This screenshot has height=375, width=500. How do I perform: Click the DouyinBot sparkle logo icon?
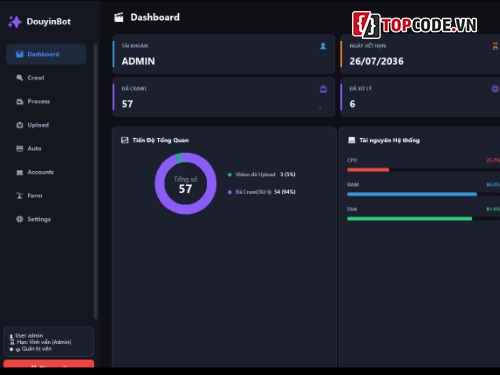coord(14,22)
